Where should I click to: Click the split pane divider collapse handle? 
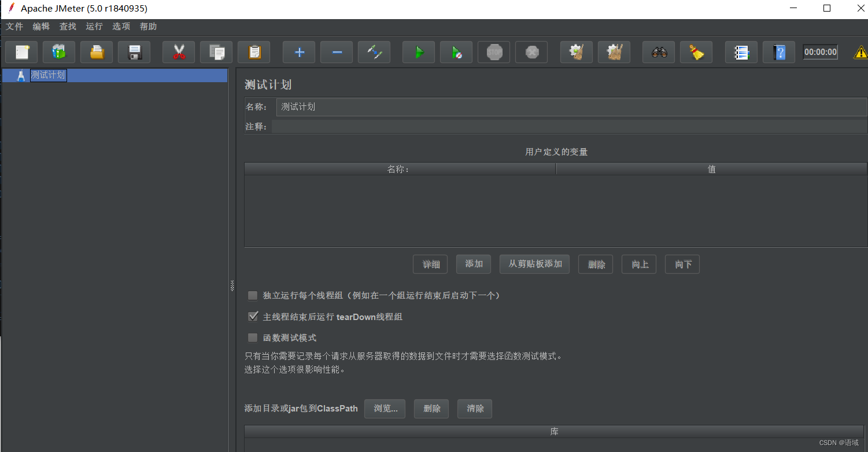tap(232, 285)
